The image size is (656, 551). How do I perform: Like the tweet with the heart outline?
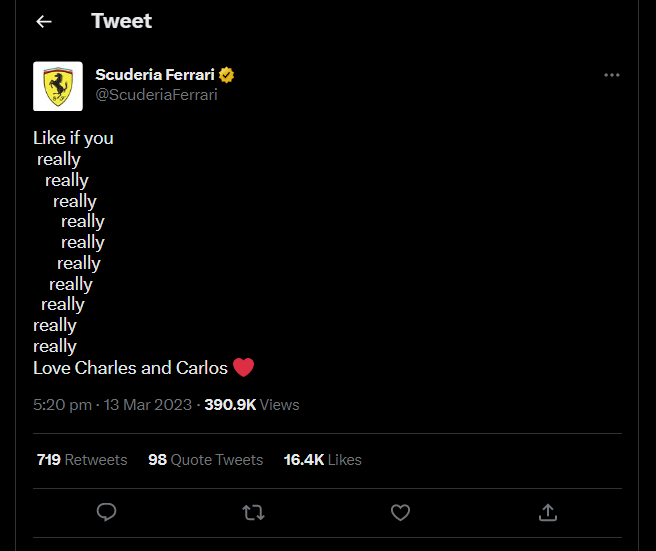(400, 513)
